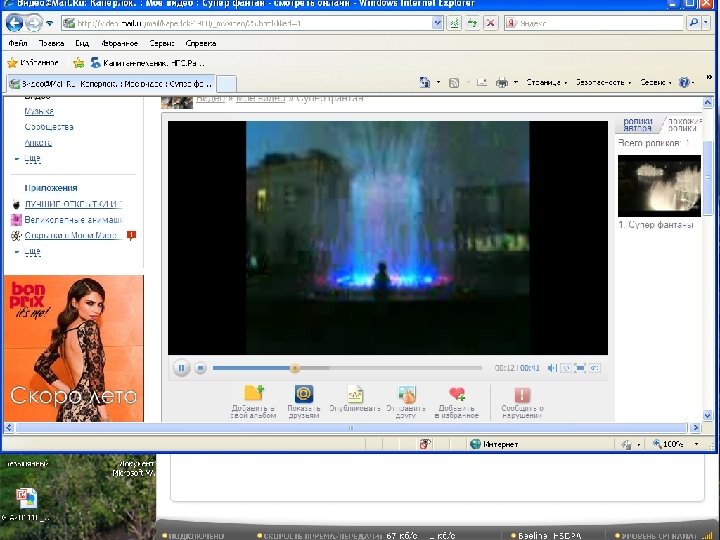
Task: Open the Файл menu
Action: (x=18, y=43)
